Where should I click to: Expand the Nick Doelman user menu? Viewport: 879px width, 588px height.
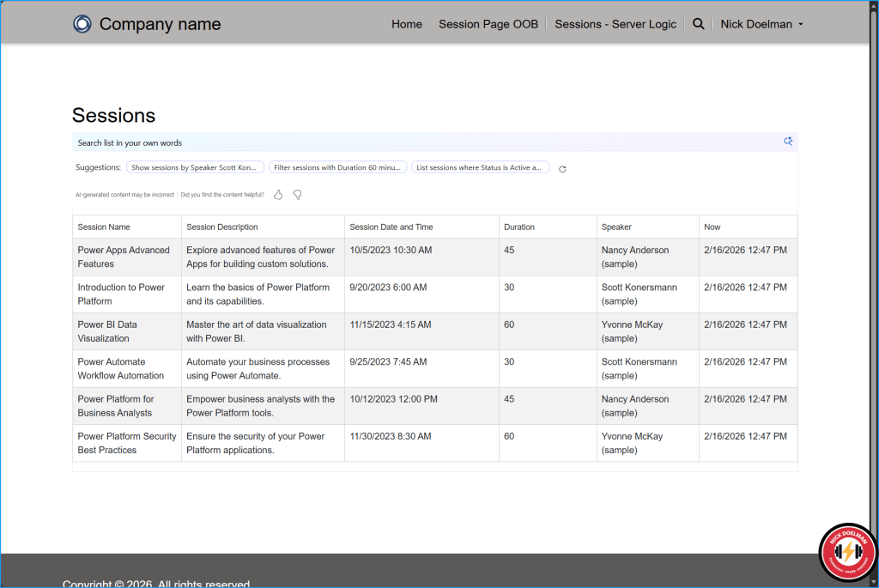point(761,24)
